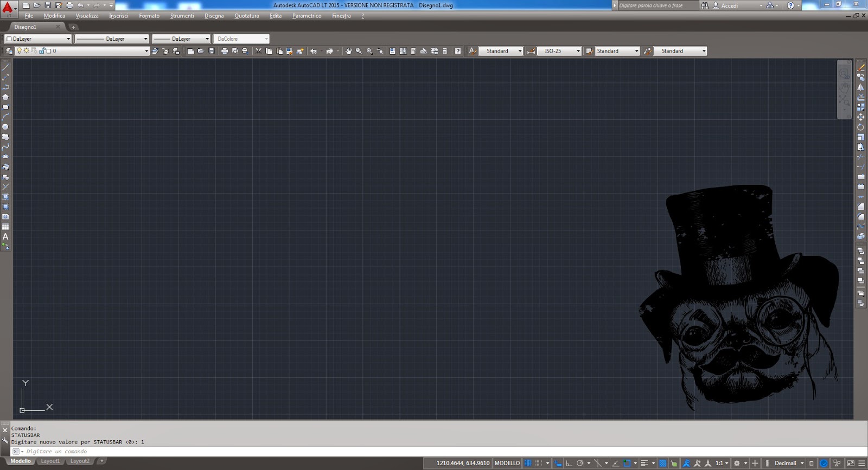Toggle snap mode in status bar
This screenshot has width=868, height=470.
click(x=539, y=463)
